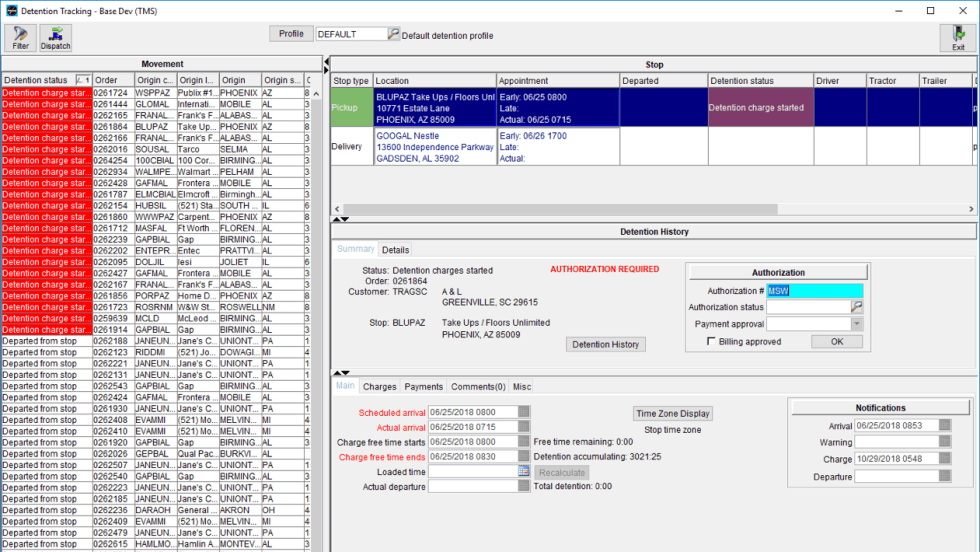The image size is (980, 552).
Task: Sort by Detention status column header
Action: (38, 80)
